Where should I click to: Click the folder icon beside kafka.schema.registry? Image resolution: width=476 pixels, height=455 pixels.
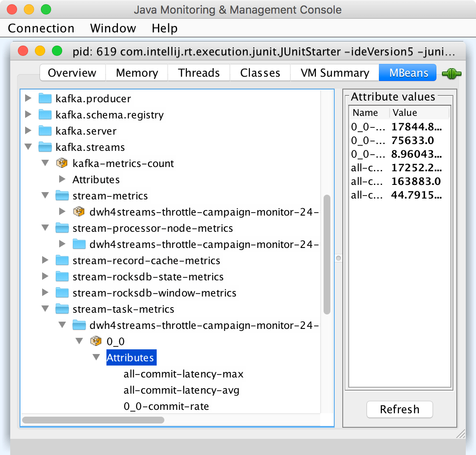45,115
